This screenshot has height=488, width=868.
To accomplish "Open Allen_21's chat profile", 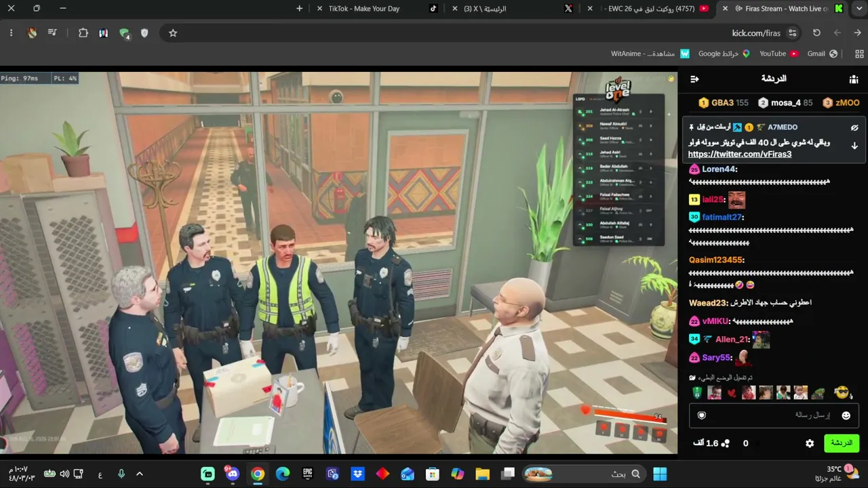I will click(732, 340).
